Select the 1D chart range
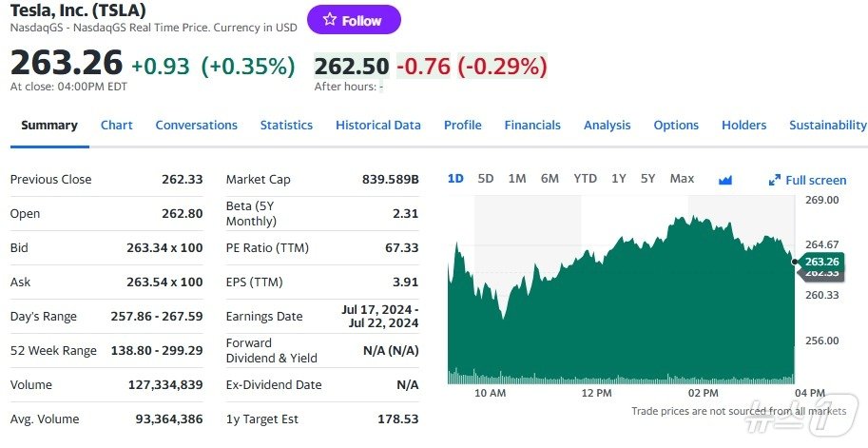 [455, 179]
